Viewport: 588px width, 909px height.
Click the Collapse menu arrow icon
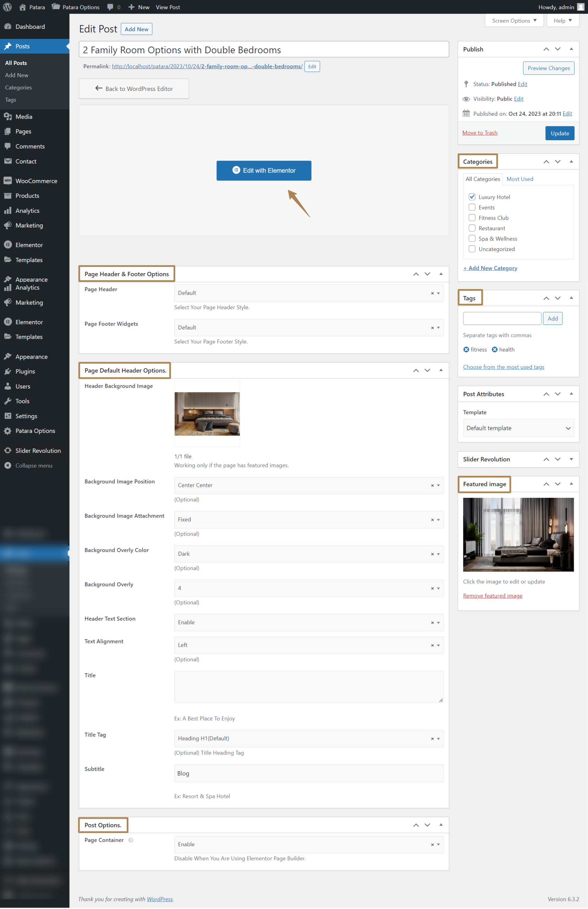(8, 466)
